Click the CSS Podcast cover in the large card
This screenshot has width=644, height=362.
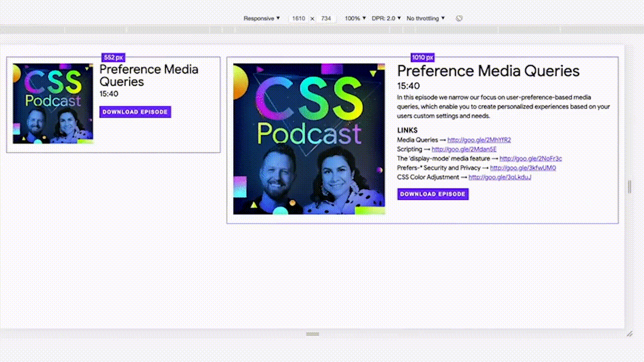coord(309,139)
